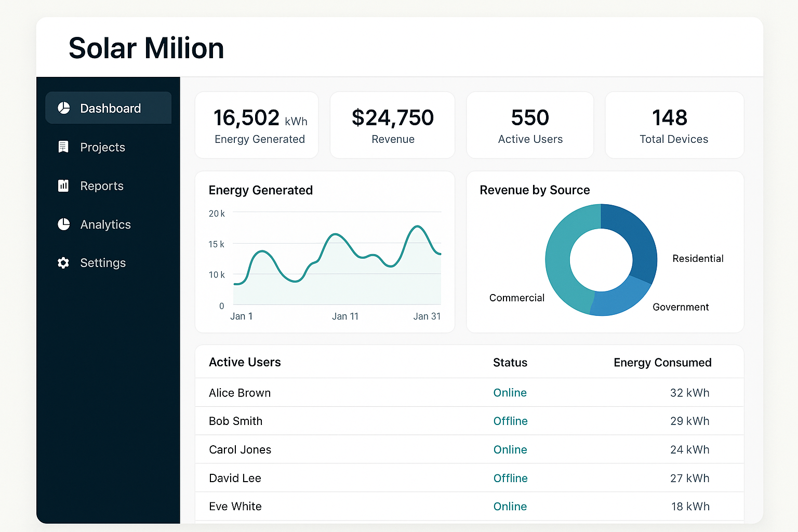Click the Energy Consumed column header
This screenshot has width=798, height=532.
[662, 363]
